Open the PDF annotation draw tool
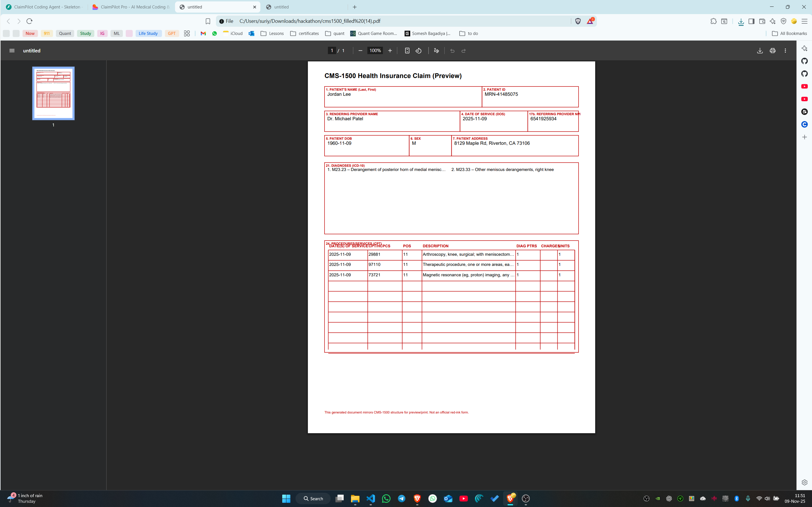This screenshot has height=507, width=812. click(436, 51)
